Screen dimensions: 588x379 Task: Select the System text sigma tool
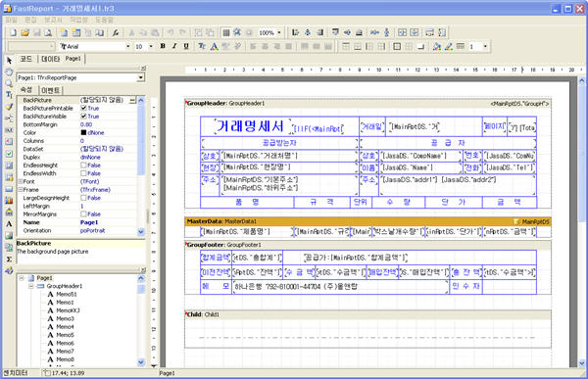coord(9,260)
